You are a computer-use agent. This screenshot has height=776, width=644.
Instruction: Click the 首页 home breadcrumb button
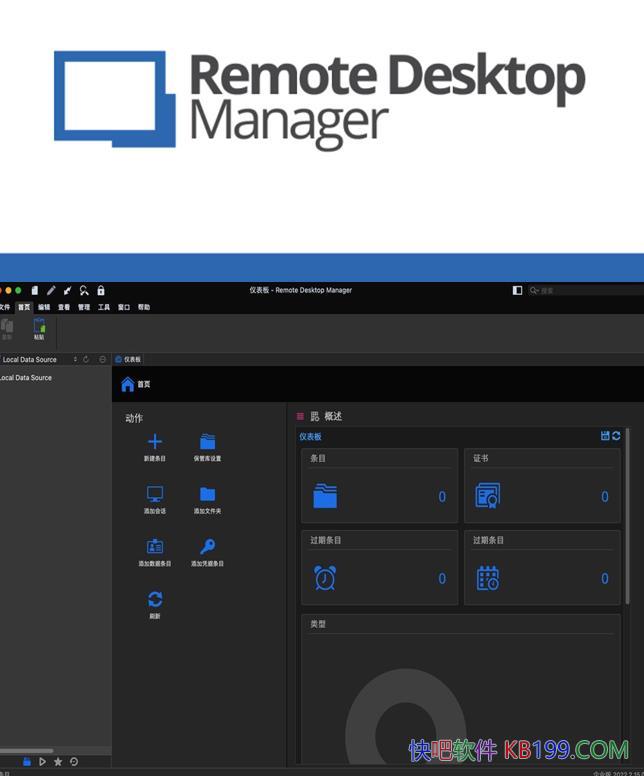(x=136, y=384)
